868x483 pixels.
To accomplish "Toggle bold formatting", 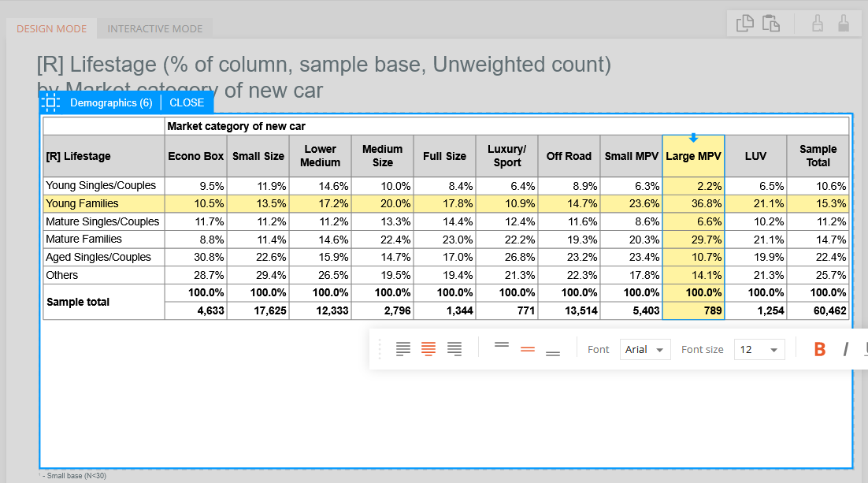I will [819, 349].
